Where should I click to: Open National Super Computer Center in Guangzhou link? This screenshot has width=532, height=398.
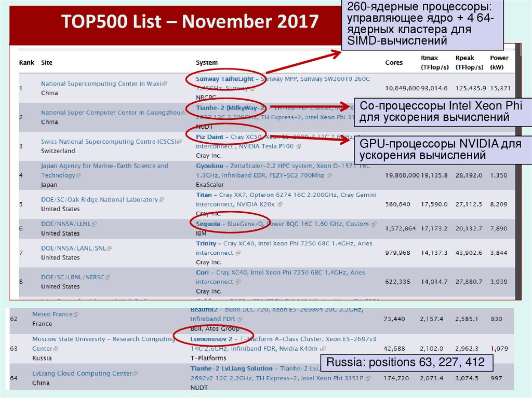pos(110,113)
